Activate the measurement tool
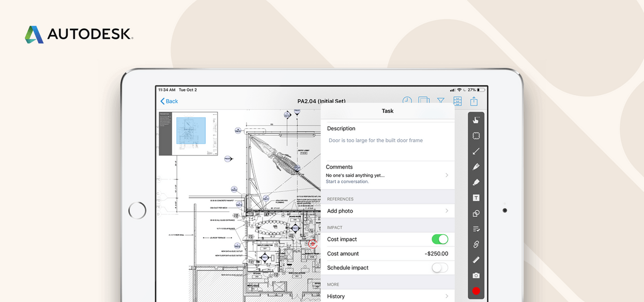The width and height of the screenshot is (644, 302). tap(476, 260)
